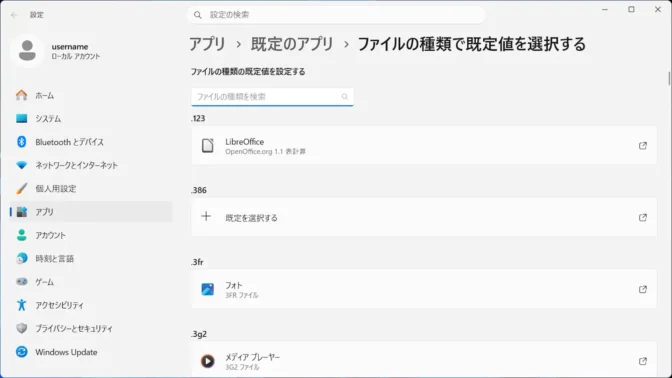Open the LibreOffice default for .123
The image size is (672, 378).
click(424, 146)
